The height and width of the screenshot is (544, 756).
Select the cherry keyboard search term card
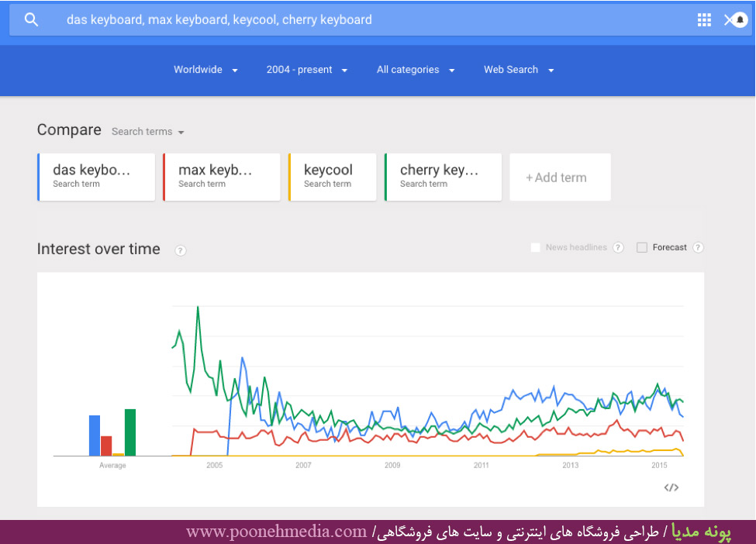click(x=443, y=177)
